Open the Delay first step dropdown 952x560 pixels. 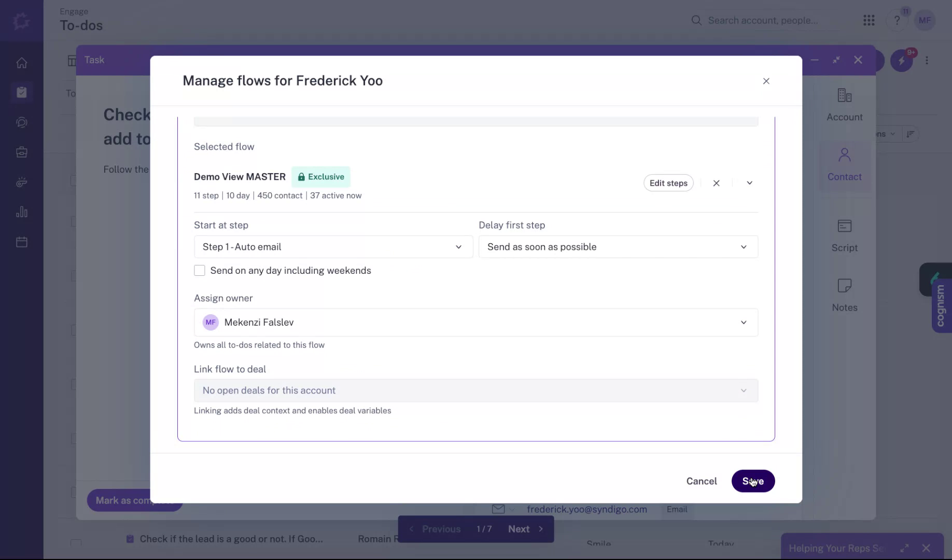pos(618,247)
